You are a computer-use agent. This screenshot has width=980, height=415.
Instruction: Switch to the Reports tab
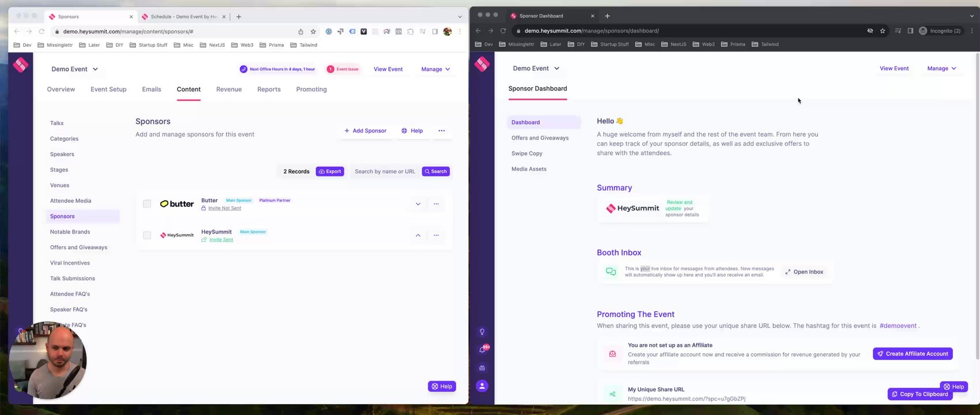pyautogui.click(x=269, y=89)
